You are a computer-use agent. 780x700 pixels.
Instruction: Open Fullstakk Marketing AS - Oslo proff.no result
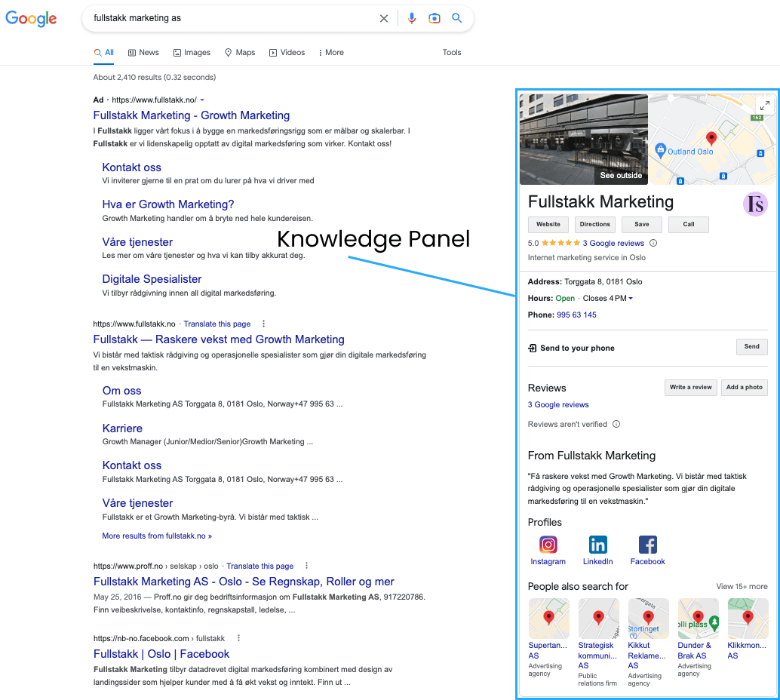(244, 582)
